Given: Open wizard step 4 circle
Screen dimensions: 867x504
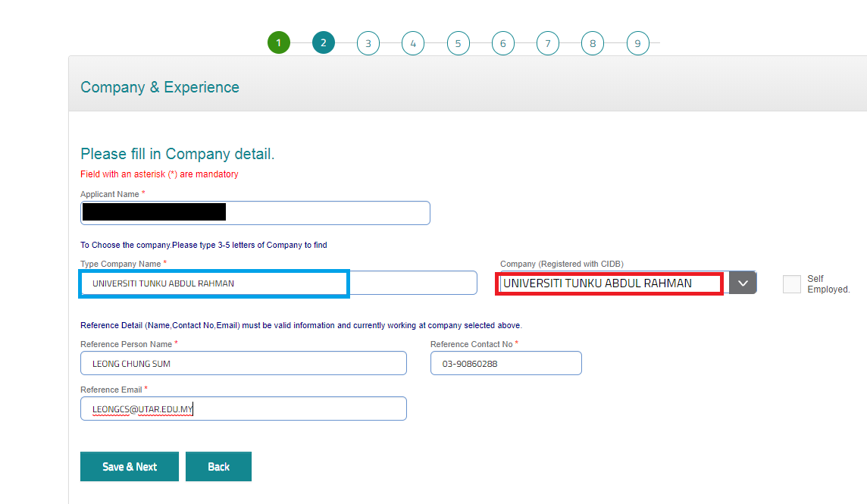Looking at the screenshot, I should point(413,43).
